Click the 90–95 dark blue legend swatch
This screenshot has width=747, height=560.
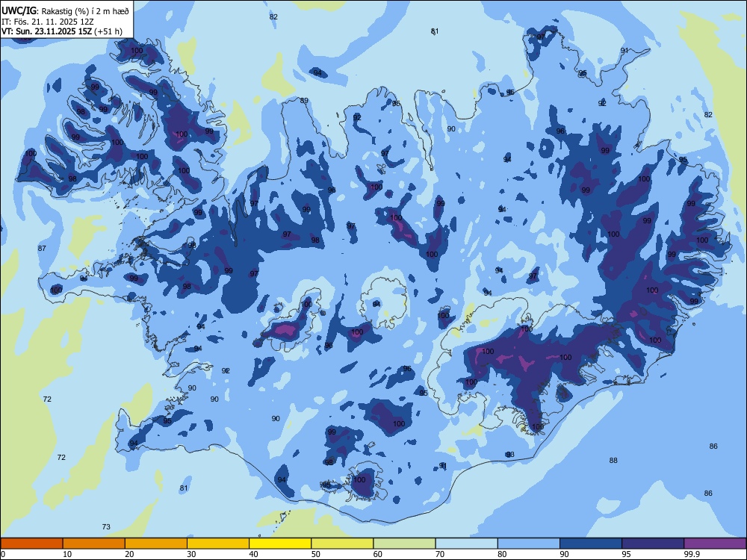pyautogui.click(x=591, y=544)
